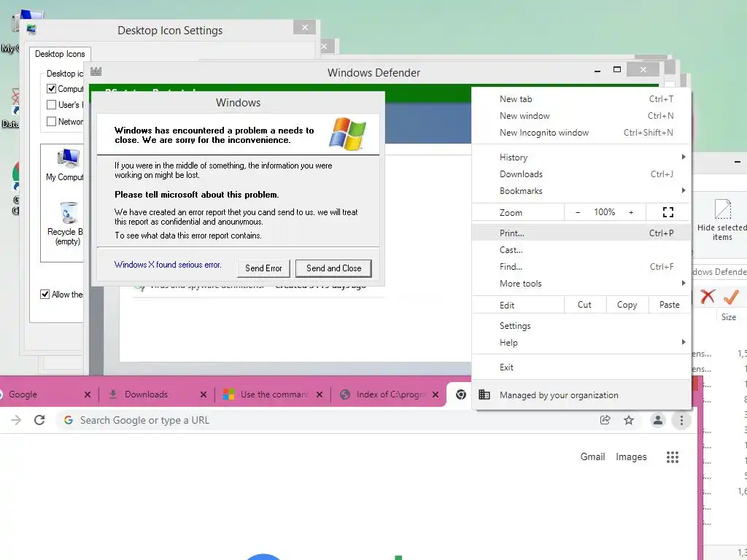The image size is (747, 560).
Task: Close the Google tab
Action: (88, 394)
